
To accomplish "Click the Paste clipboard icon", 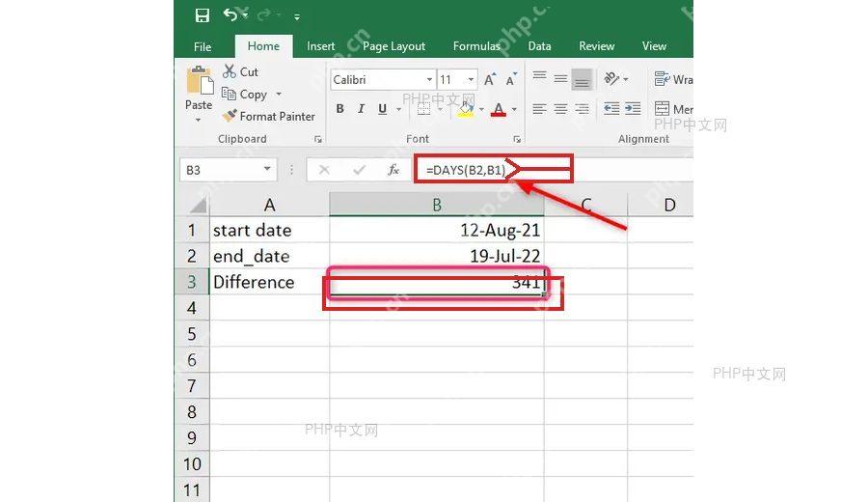I will click(200, 81).
